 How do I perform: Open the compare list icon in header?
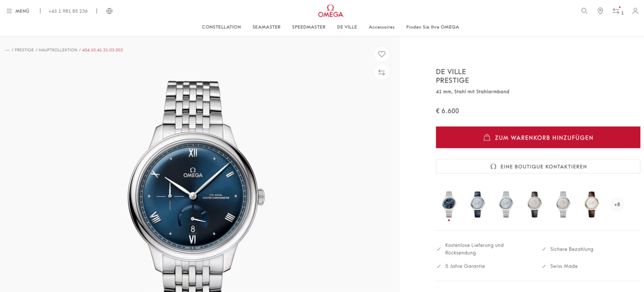pyautogui.click(x=617, y=11)
